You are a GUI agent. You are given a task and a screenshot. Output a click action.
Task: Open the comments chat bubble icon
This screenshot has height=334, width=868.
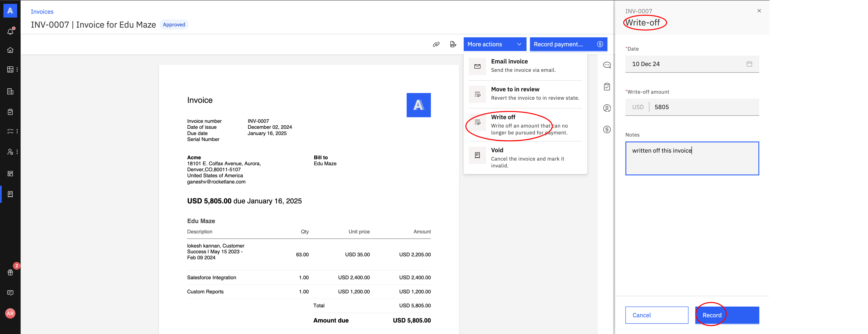tap(607, 65)
